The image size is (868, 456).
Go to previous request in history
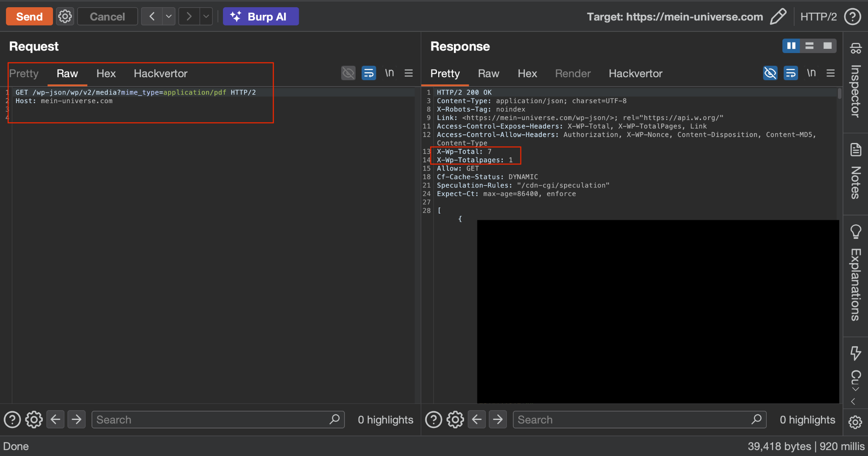pos(152,17)
